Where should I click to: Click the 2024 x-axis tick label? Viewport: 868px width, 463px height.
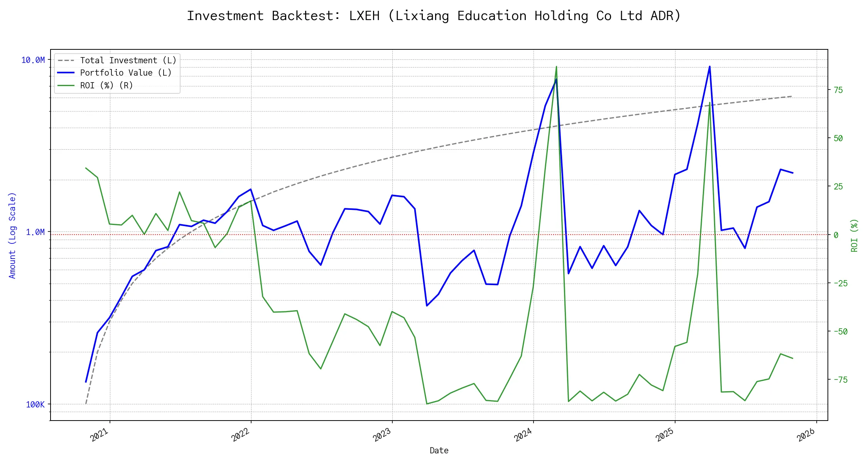[x=523, y=435]
